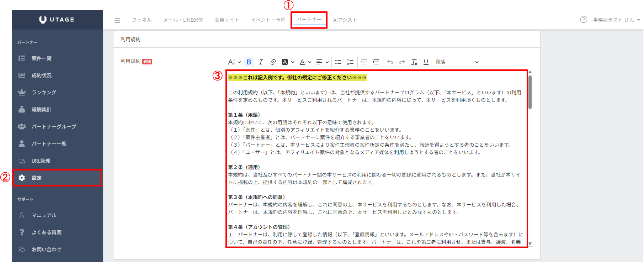Decrease indent of the paragraph

(x=364, y=62)
